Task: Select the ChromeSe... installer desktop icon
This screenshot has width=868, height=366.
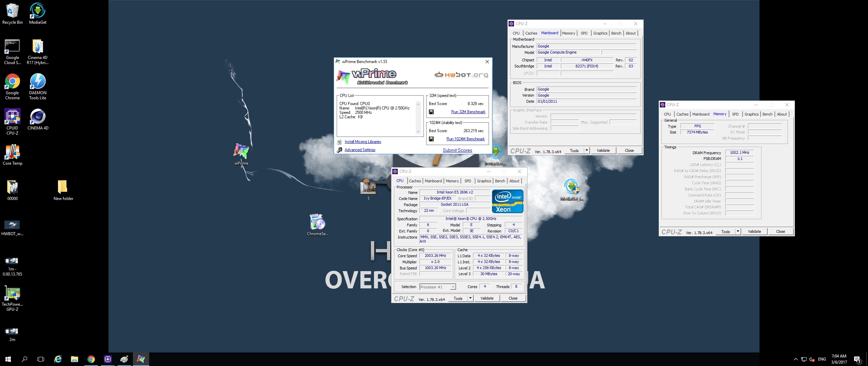Action: (x=318, y=224)
